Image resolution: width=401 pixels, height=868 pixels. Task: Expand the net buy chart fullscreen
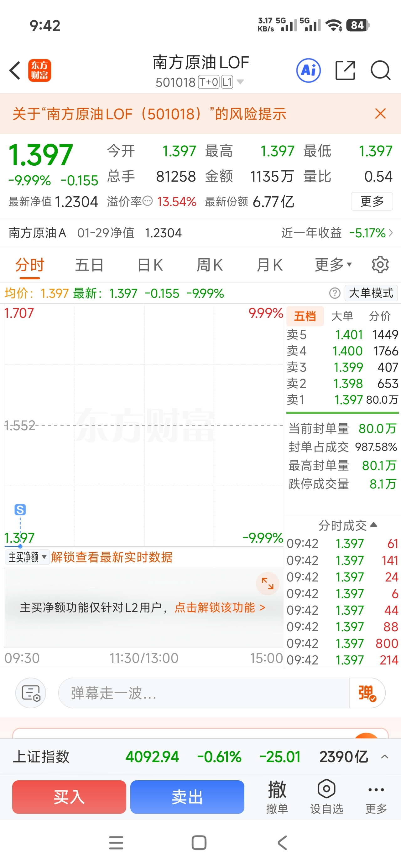pyautogui.click(x=268, y=583)
